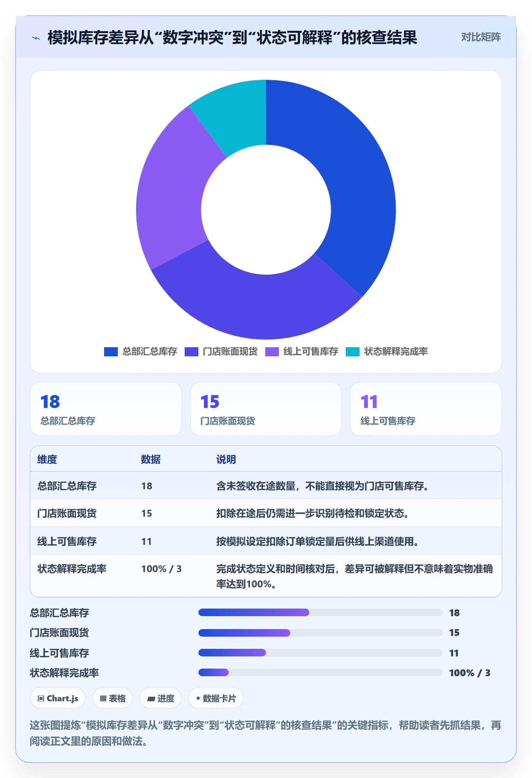This screenshot has width=532, height=778.
Task: Click the 表格 grid icon
Action: pyautogui.click(x=103, y=698)
